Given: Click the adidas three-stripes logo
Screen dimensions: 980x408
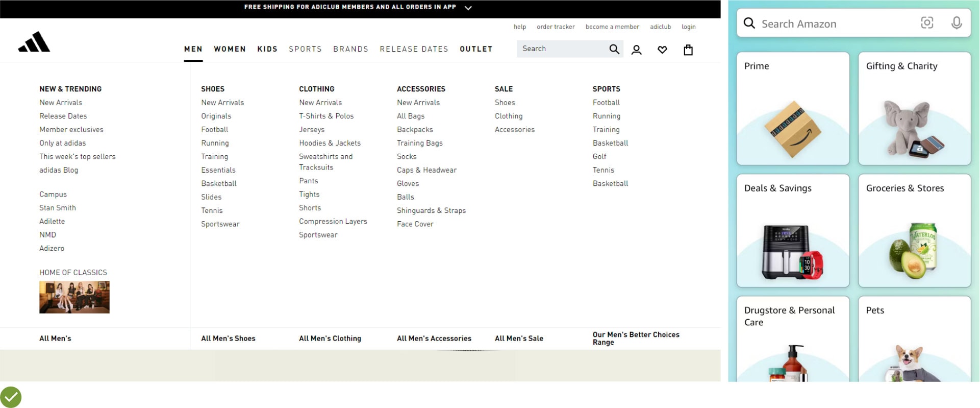Looking at the screenshot, I should (x=34, y=42).
